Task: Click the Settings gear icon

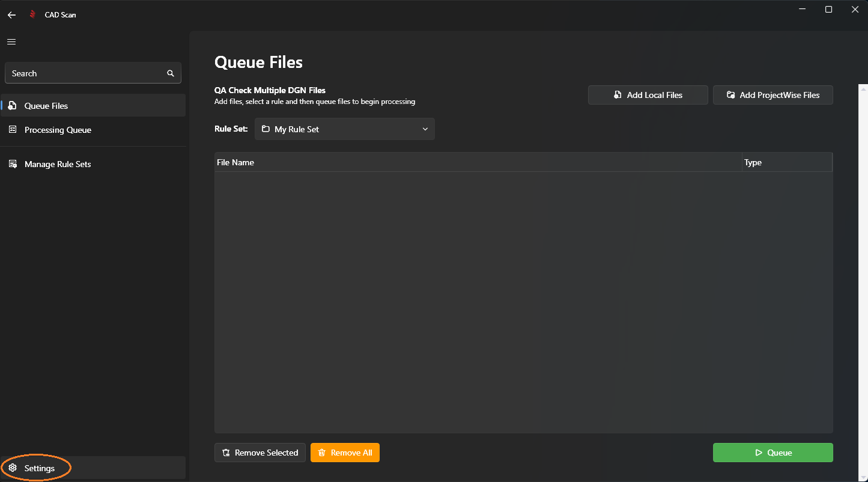Action: [13, 468]
